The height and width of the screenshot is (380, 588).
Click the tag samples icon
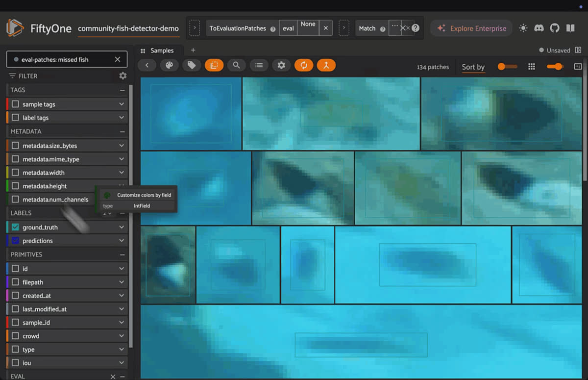[x=192, y=65]
